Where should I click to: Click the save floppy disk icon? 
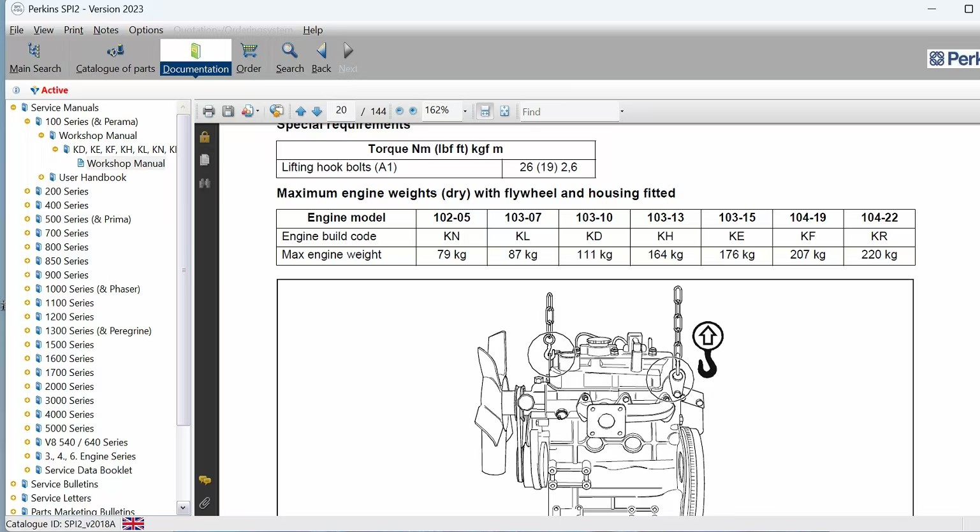pos(228,111)
